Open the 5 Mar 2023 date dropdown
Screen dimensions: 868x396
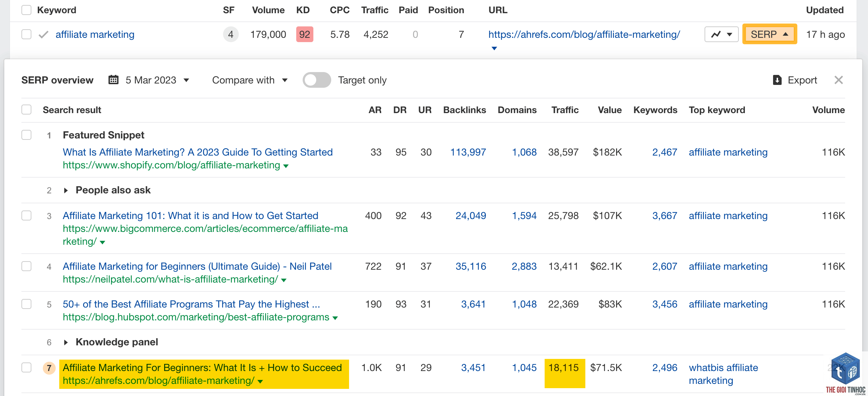tap(157, 80)
